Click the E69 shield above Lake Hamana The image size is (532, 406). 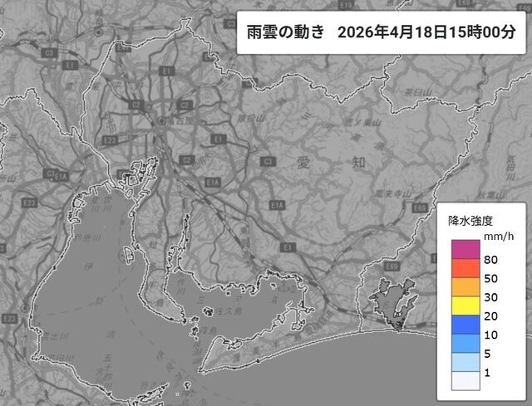392,267
